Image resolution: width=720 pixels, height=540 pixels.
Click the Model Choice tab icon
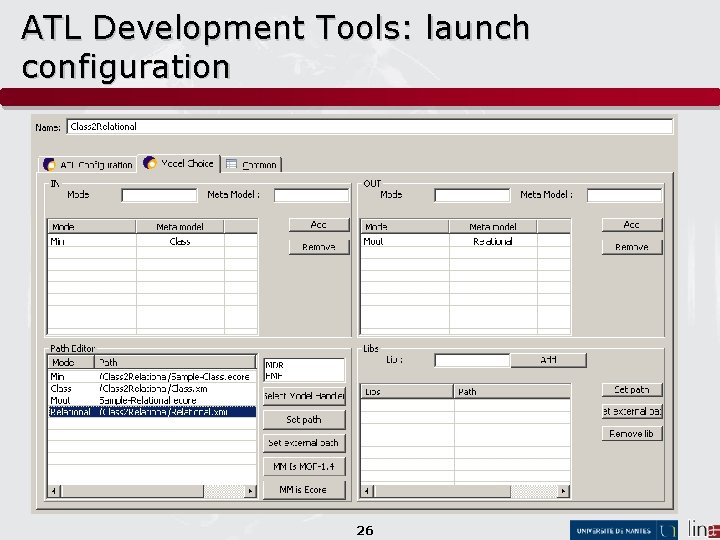click(150, 163)
